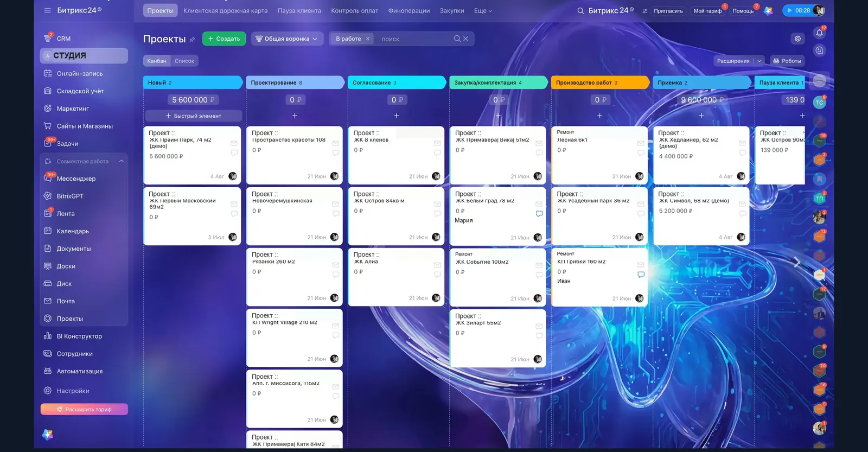868x452 pixels.
Task: Click the comment icon on the ЖК Белый град card
Action: tap(539, 214)
